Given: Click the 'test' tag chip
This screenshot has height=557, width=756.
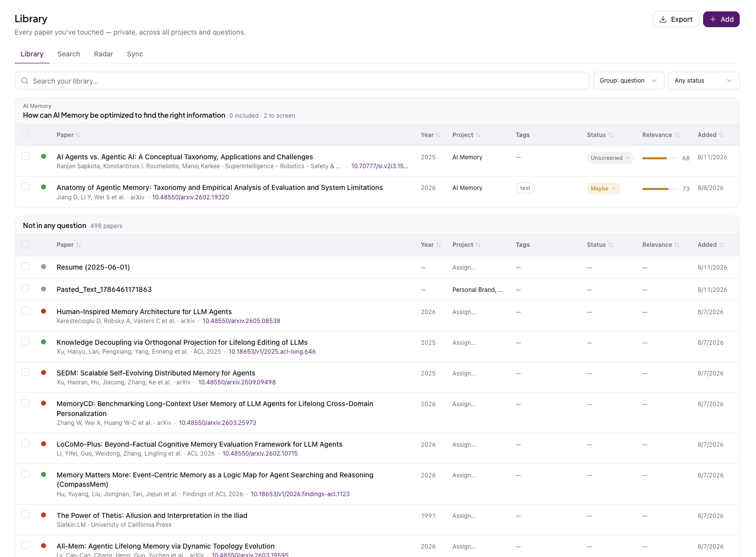Looking at the screenshot, I should [525, 188].
